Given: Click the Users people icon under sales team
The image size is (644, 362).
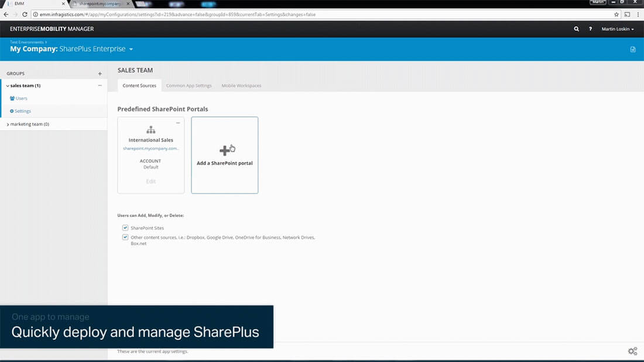Looking at the screenshot, I should pos(12,98).
